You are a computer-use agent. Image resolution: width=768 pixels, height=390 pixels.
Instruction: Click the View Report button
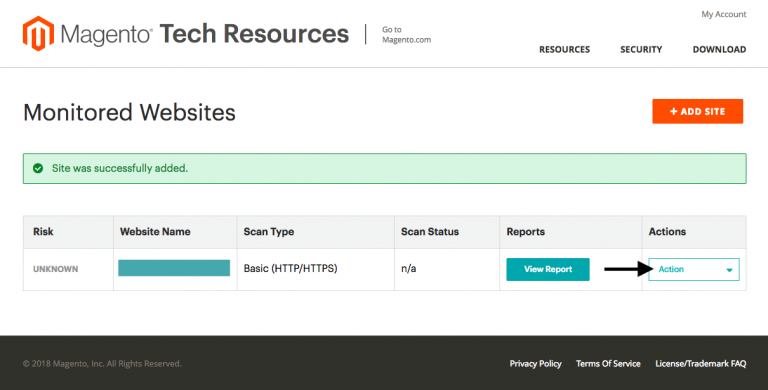click(548, 269)
